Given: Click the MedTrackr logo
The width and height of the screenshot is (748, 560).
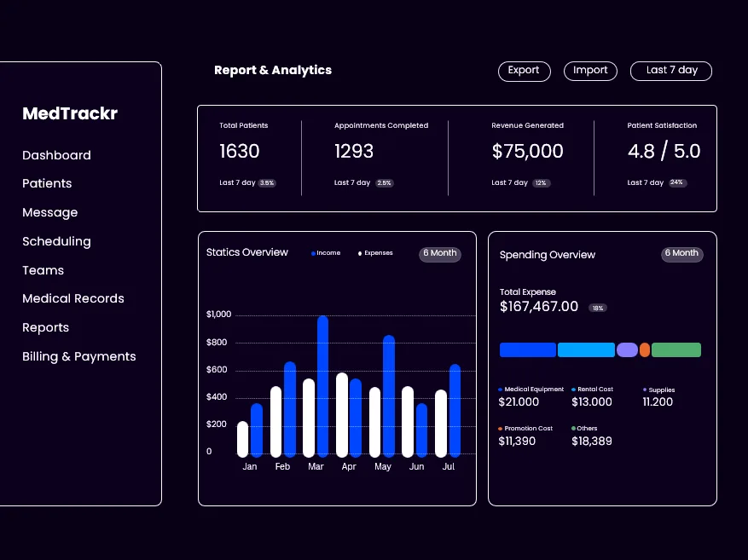Looking at the screenshot, I should pyautogui.click(x=70, y=113).
